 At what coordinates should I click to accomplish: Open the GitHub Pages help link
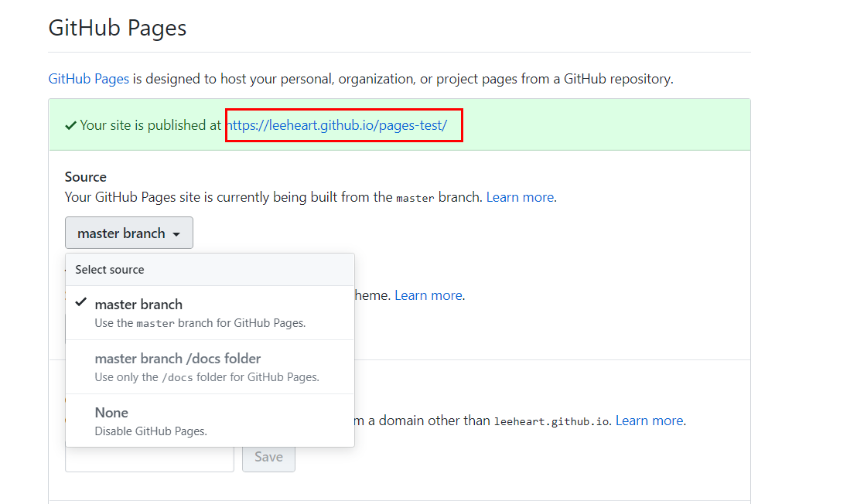coord(88,79)
